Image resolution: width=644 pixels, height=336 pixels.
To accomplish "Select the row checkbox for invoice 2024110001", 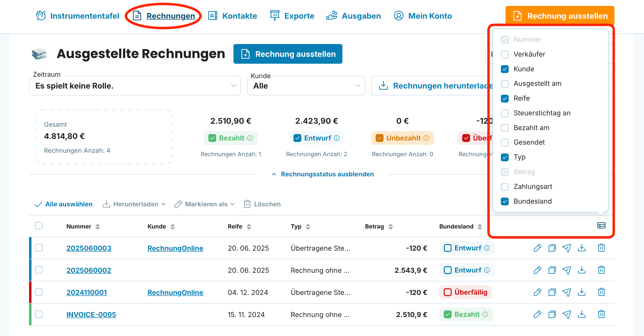I will click(39, 292).
